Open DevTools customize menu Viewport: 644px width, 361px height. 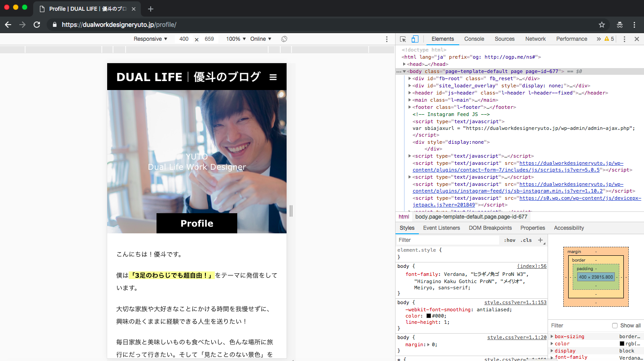(624, 39)
